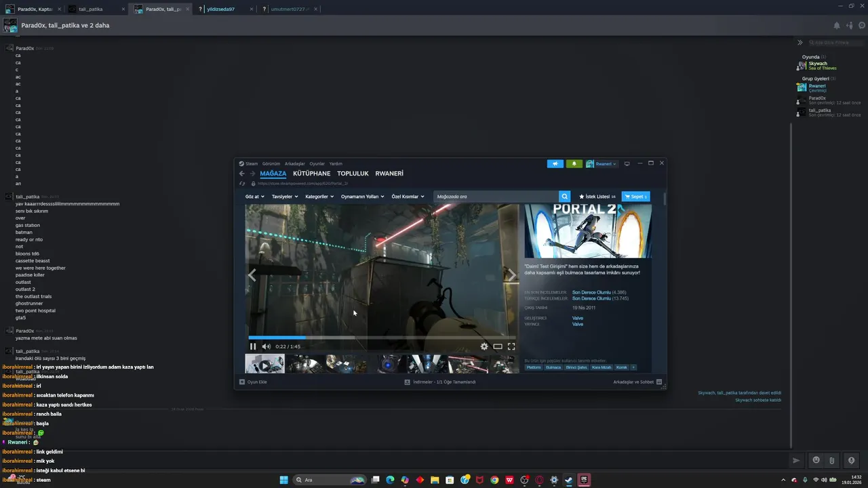
Task: Pause the Portal 2 trailer video
Action: pos(253,346)
